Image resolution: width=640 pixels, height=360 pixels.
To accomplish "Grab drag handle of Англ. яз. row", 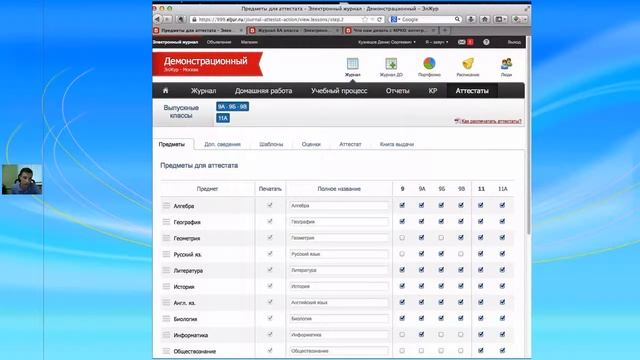I will coord(166,302).
